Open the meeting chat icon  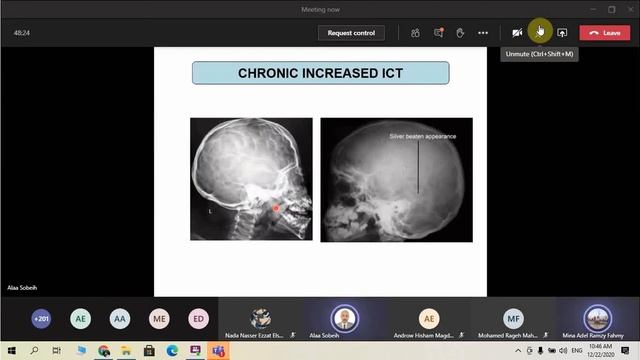[438, 33]
